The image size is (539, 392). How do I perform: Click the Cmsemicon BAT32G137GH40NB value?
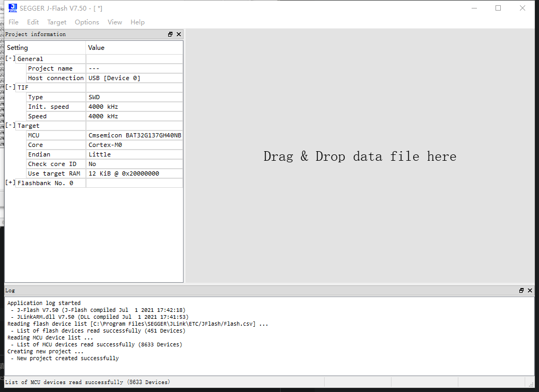tap(135, 135)
